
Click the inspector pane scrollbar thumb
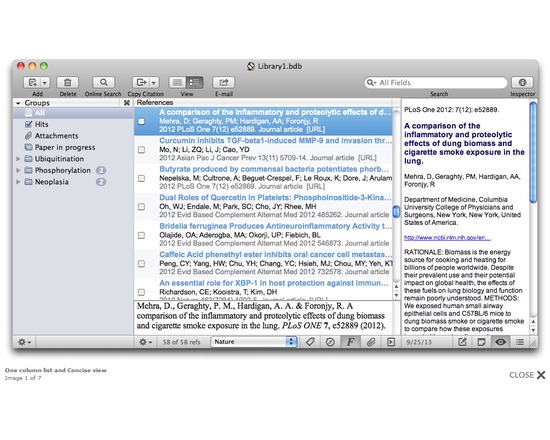point(533,152)
